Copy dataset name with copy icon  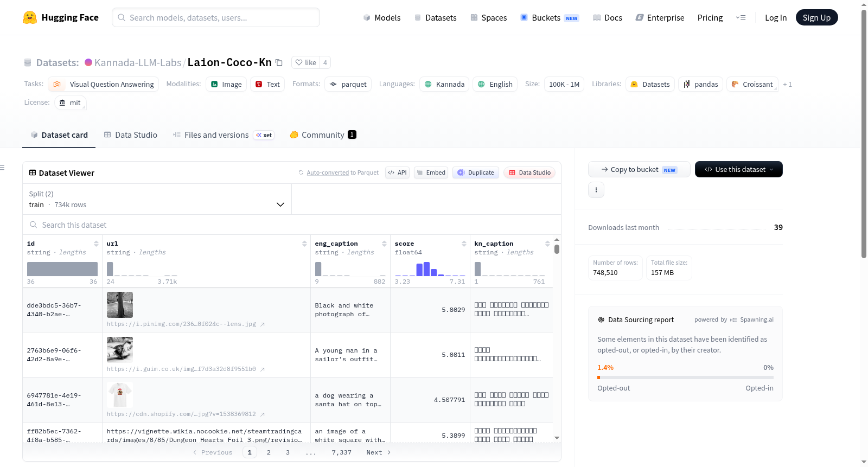[279, 62]
